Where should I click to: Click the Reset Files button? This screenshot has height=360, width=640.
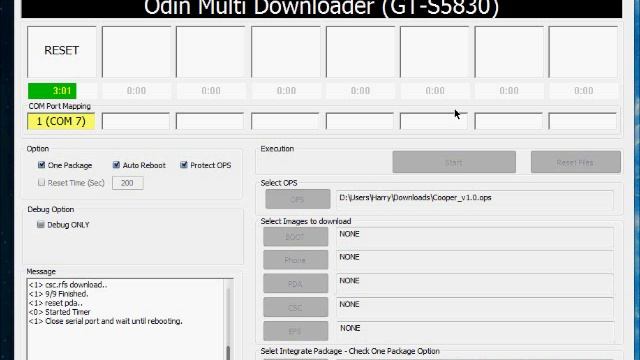[576, 162]
